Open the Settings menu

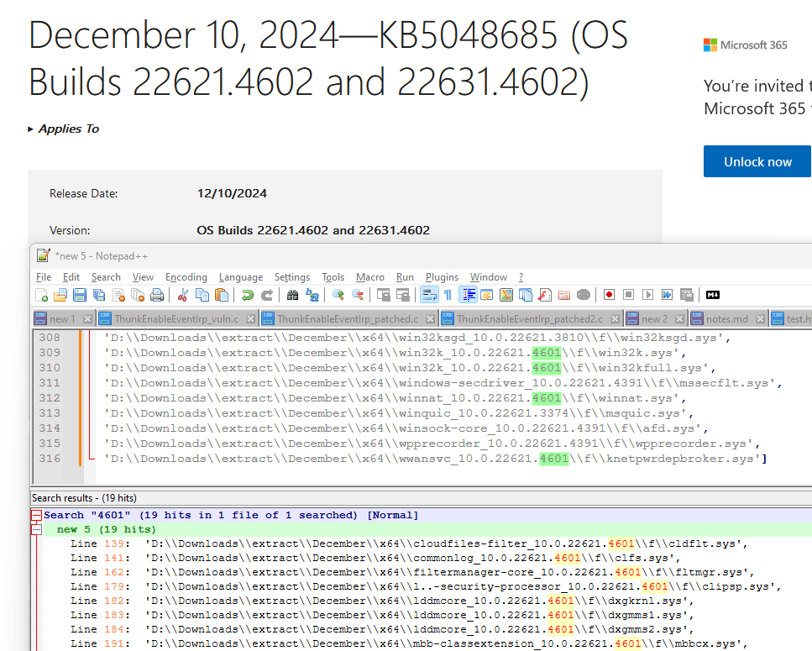point(292,277)
